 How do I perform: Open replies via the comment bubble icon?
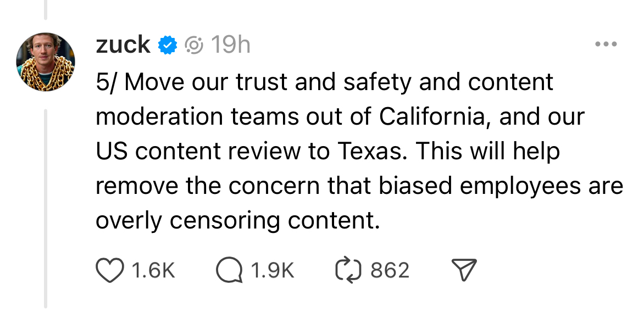[230, 270]
